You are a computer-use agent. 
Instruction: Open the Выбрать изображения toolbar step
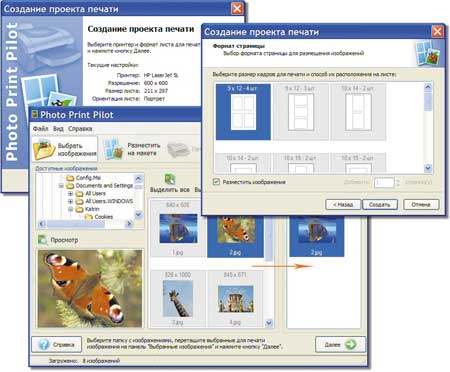coord(65,149)
